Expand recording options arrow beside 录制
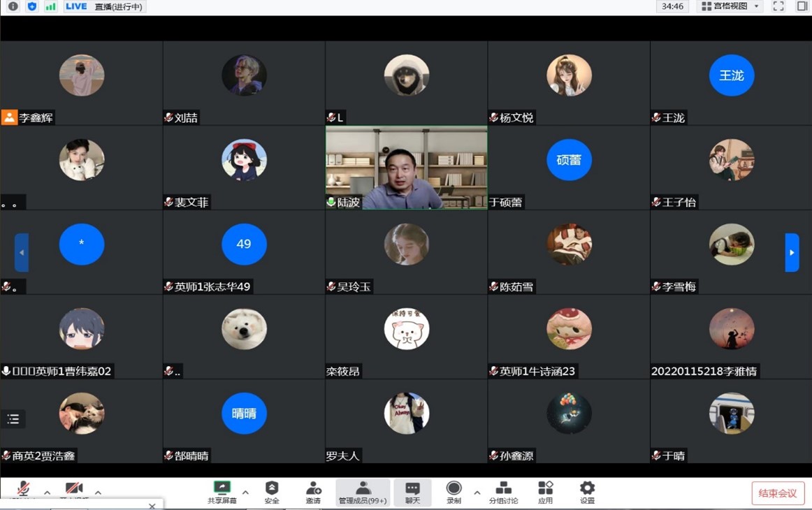The image size is (812, 510). coord(477,493)
